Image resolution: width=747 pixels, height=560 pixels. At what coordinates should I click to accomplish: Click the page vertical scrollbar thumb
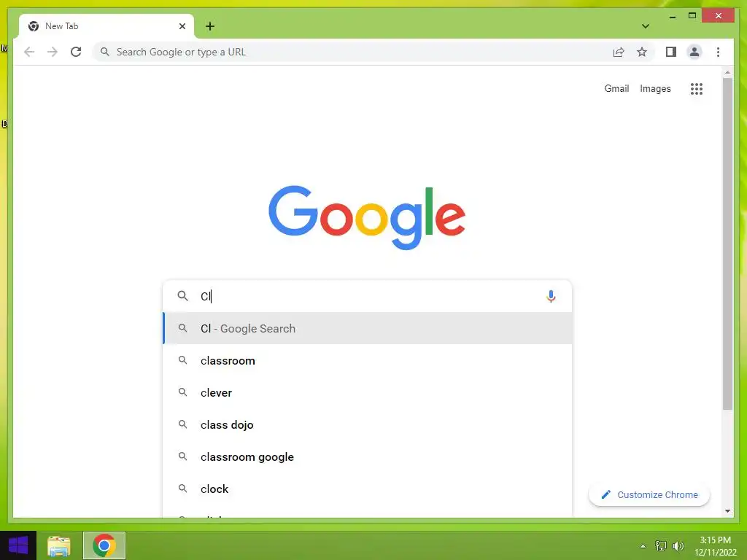tap(727, 244)
